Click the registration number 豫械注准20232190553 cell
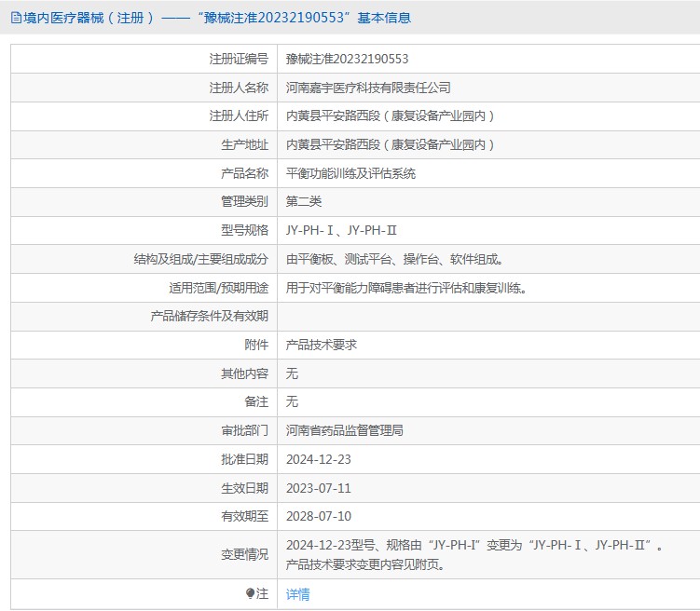This screenshot has height=611, width=700. click(x=347, y=59)
